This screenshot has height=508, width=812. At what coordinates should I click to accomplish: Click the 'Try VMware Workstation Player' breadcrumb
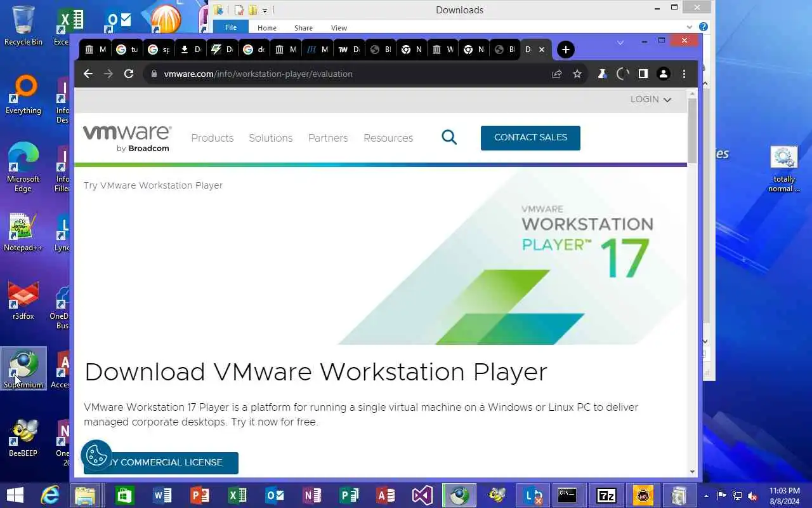(x=153, y=185)
